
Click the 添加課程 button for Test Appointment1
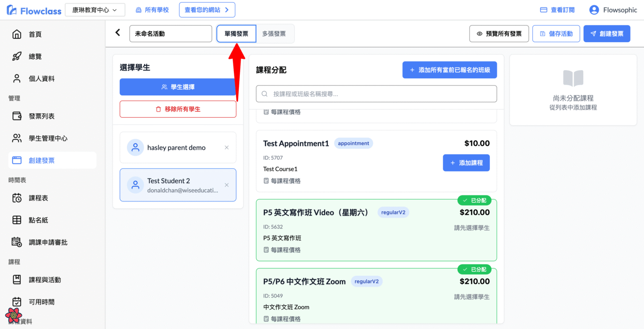point(466,163)
